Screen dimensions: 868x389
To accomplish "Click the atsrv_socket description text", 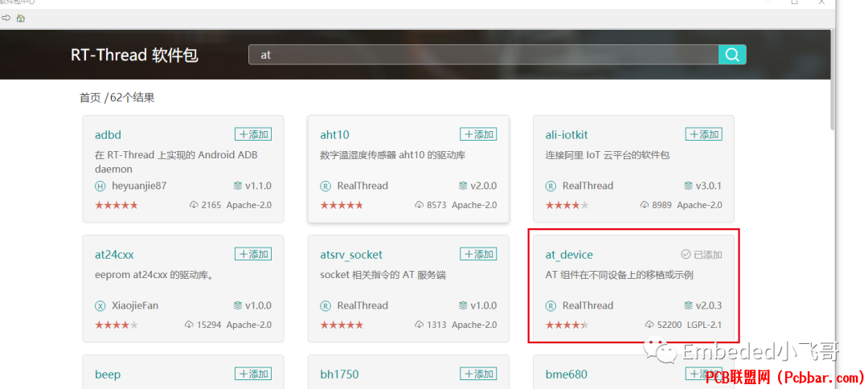I will [x=383, y=275].
